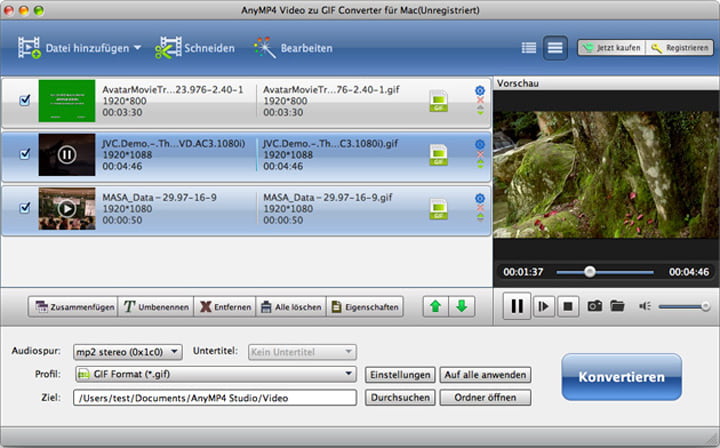Open the Bearbeiten edit tool
The image size is (720, 448).
click(293, 48)
